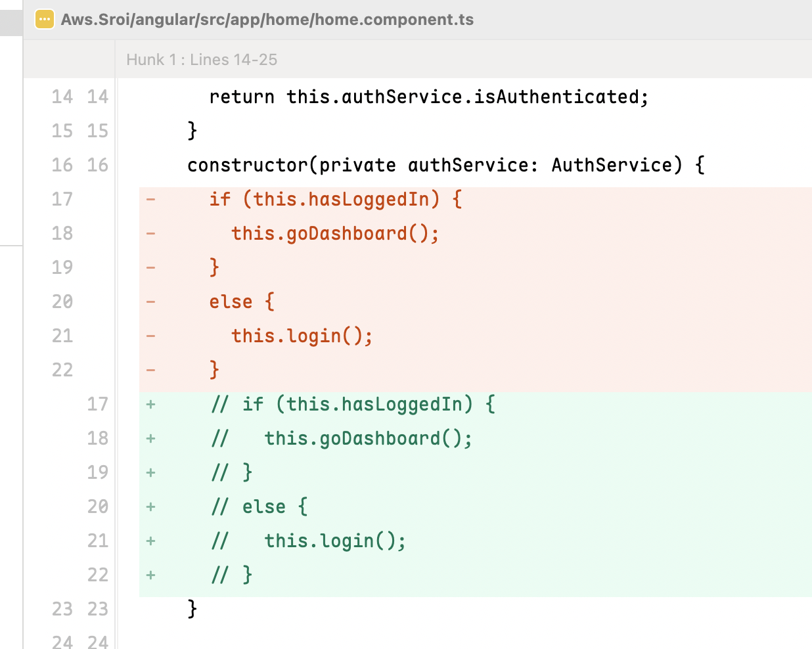
Task: Click the added commented this.goDashboard() code text
Action: 367,439
